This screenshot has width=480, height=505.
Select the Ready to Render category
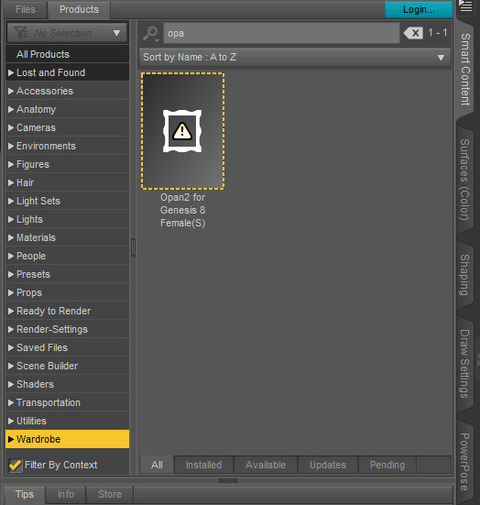(67, 311)
